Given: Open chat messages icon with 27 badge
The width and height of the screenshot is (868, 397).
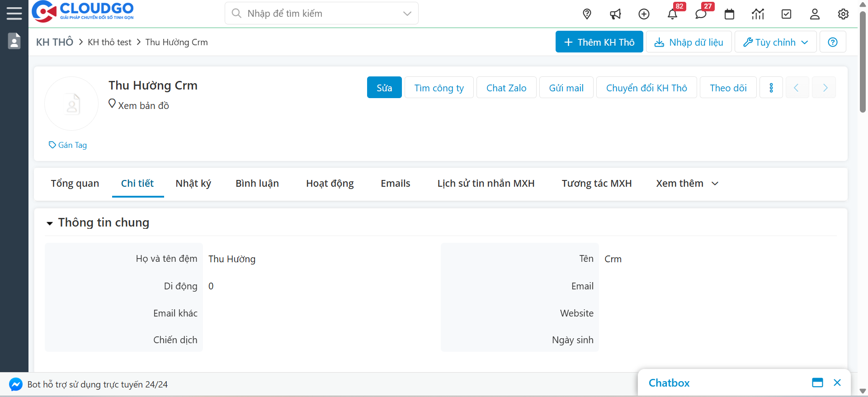Looking at the screenshot, I should [x=701, y=14].
